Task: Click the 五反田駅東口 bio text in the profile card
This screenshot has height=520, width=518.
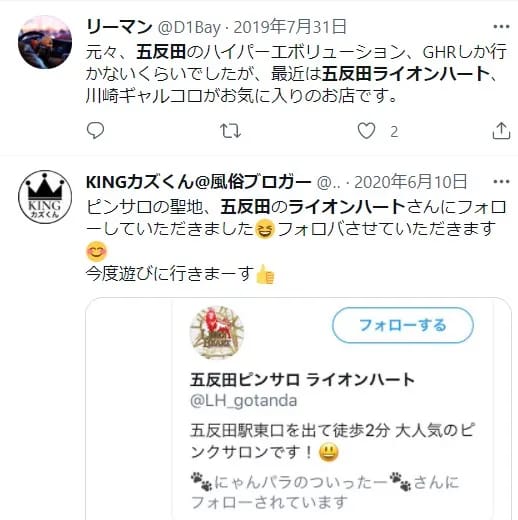Action: coord(332,441)
